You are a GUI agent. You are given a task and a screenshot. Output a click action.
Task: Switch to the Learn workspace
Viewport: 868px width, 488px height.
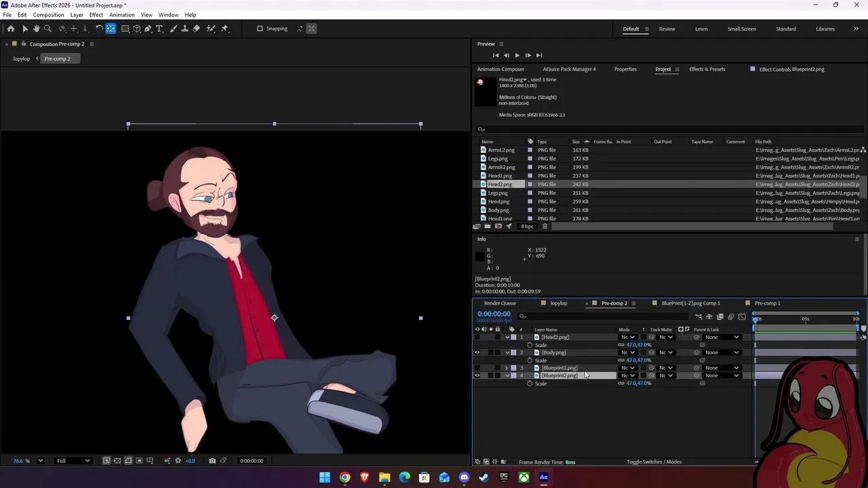[x=701, y=28]
